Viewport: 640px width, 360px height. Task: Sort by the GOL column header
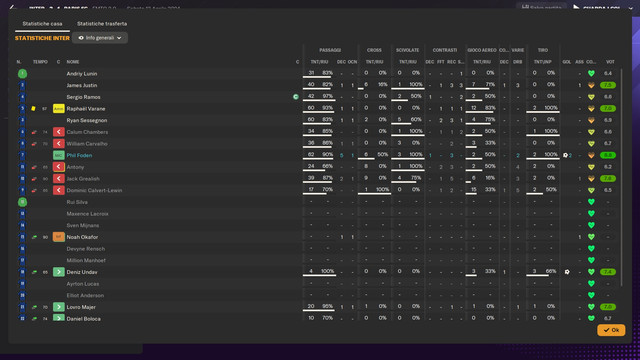pos(567,62)
